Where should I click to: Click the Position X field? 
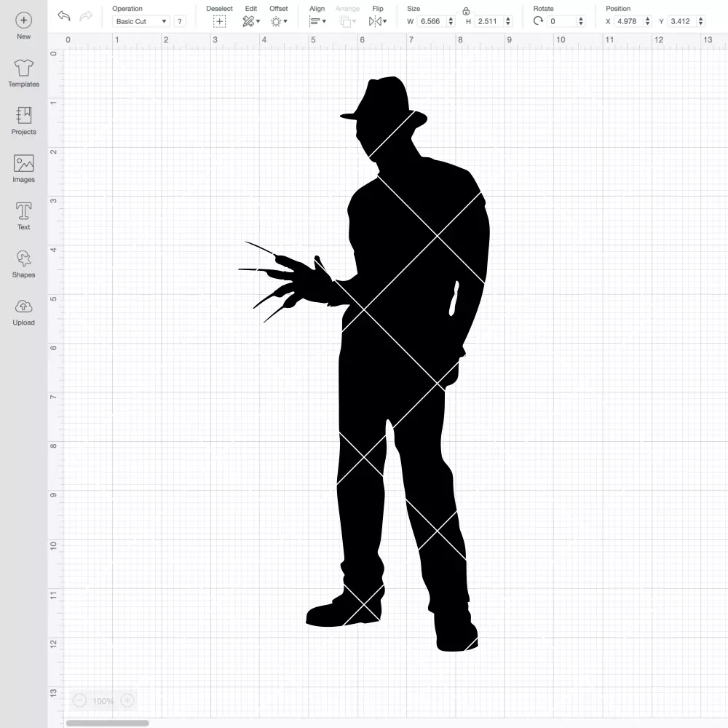point(629,21)
